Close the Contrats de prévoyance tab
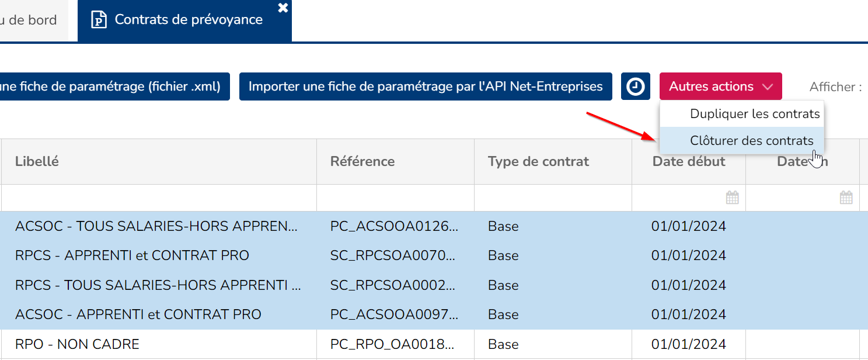The image size is (868, 360). (283, 8)
